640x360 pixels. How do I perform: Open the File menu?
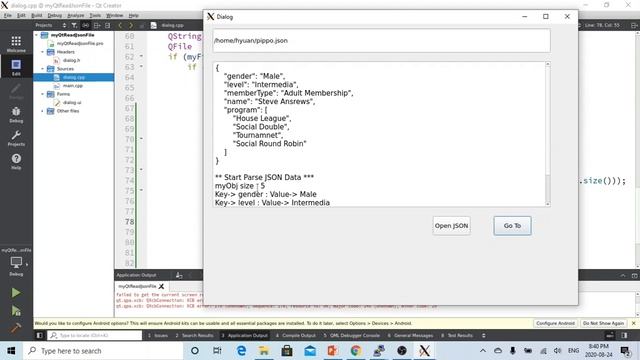(x=8, y=16)
